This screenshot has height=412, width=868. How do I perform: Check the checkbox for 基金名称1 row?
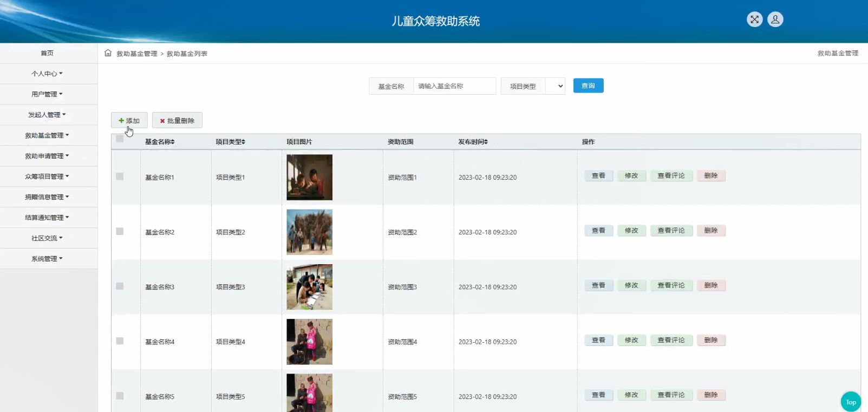(120, 176)
